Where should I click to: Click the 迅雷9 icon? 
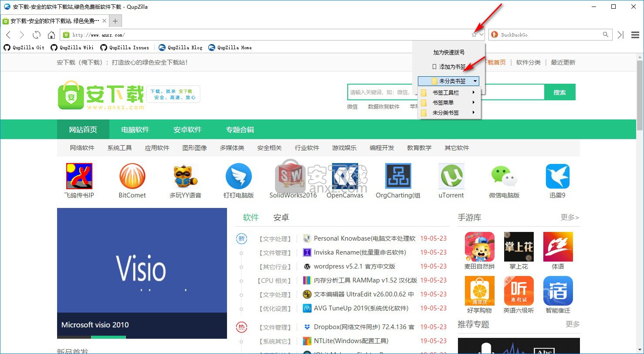point(558,176)
